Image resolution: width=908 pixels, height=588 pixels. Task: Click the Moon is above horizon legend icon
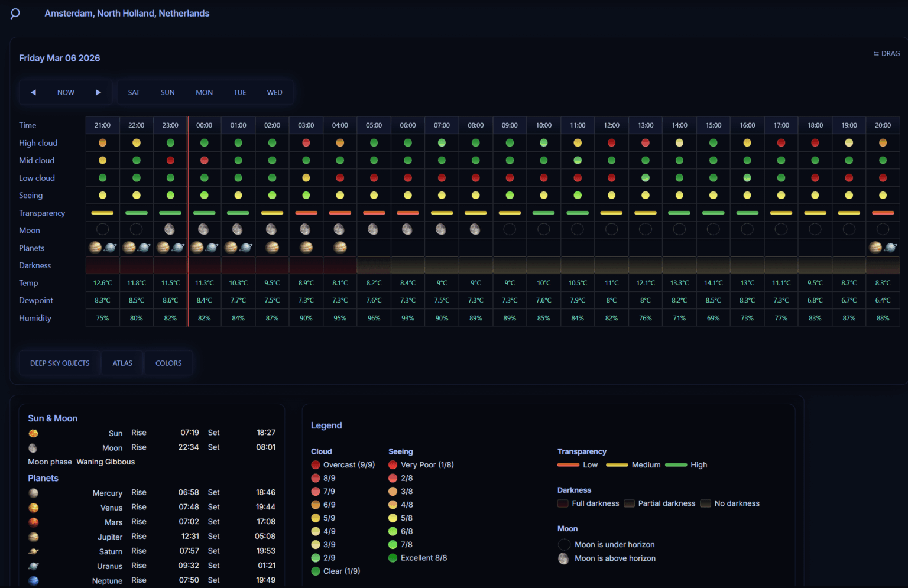(563, 558)
